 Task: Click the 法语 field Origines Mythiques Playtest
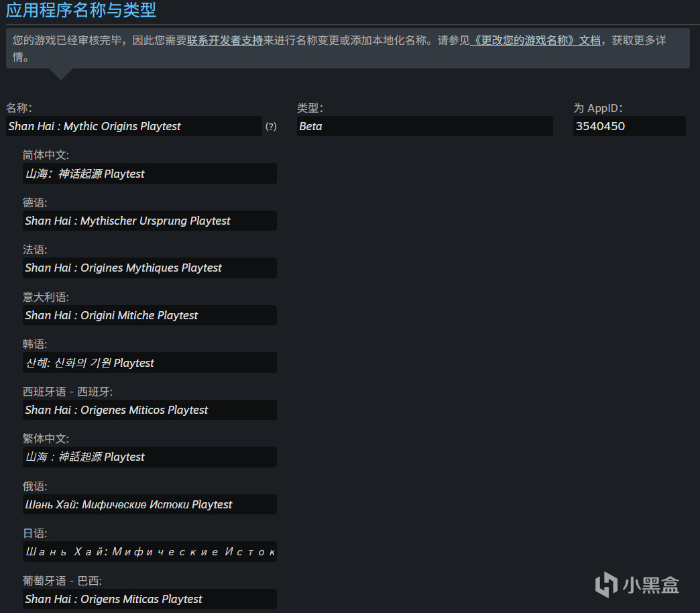pos(150,268)
